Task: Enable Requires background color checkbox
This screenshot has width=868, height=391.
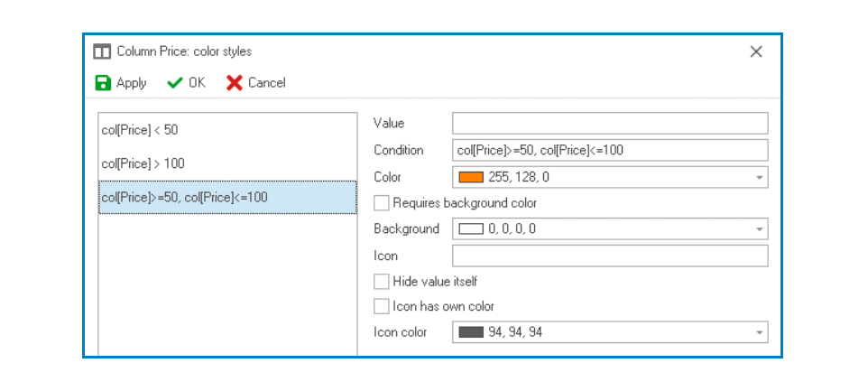Action: (382, 203)
